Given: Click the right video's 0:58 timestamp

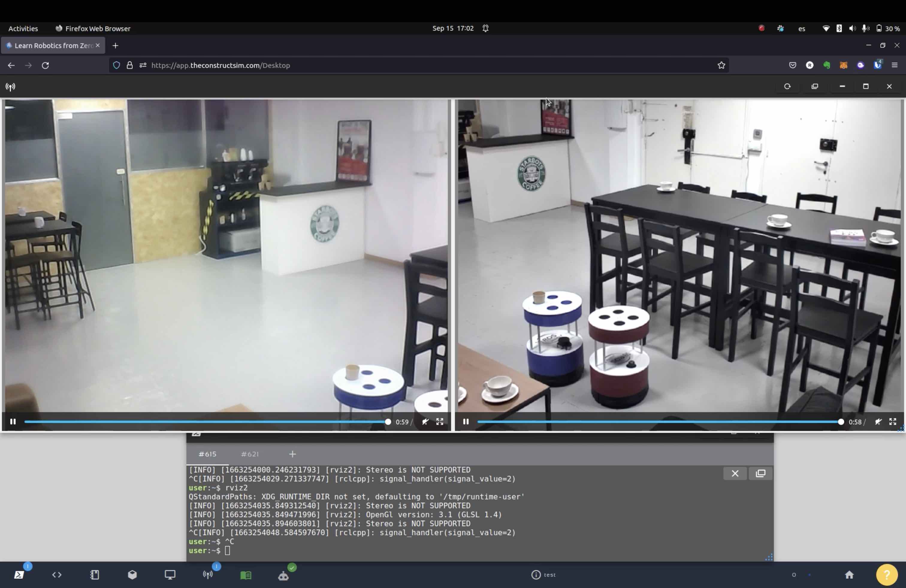Looking at the screenshot, I should [855, 422].
